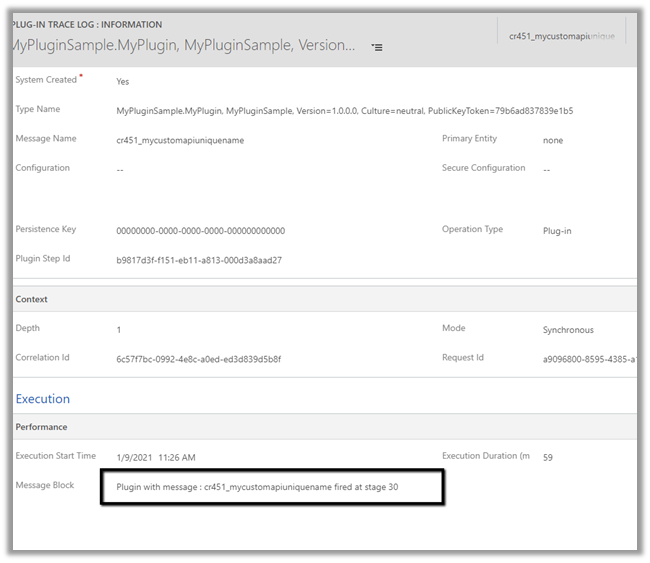Image resolution: width=650 pixels, height=563 pixels.
Task: Click the Message Name value cr451_mycustomapiuniquename
Action: coord(180,140)
